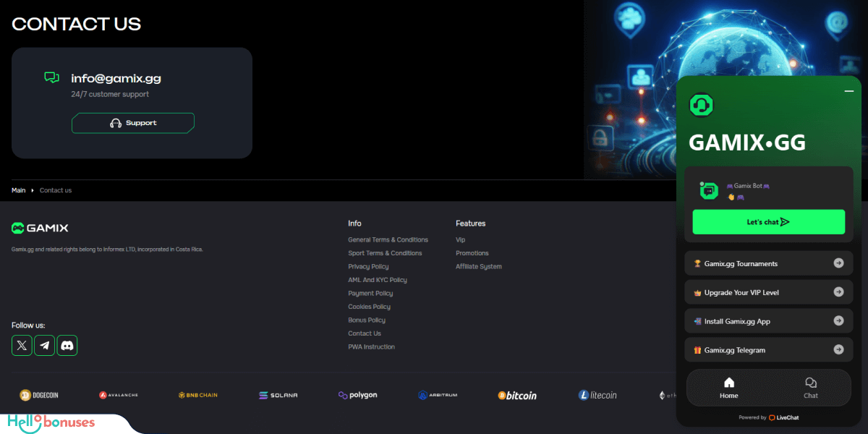Image resolution: width=868 pixels, height=434 pixels.
Task: Click the Support button
Action: 133,123
